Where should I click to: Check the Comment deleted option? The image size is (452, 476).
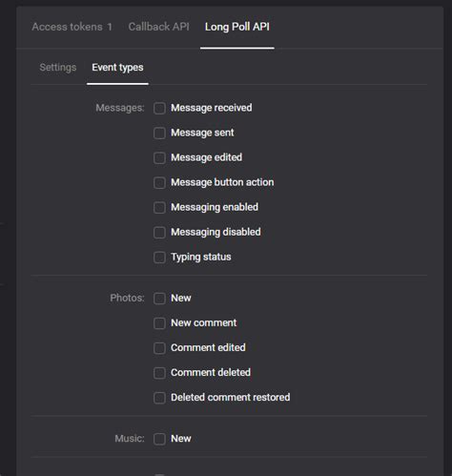(159, 373)
